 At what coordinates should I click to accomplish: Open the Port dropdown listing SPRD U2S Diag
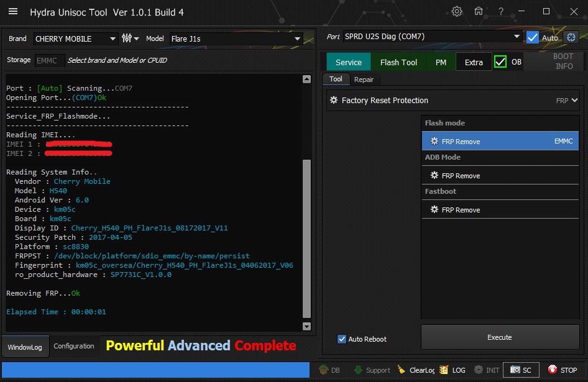click(x=433, y=37)
